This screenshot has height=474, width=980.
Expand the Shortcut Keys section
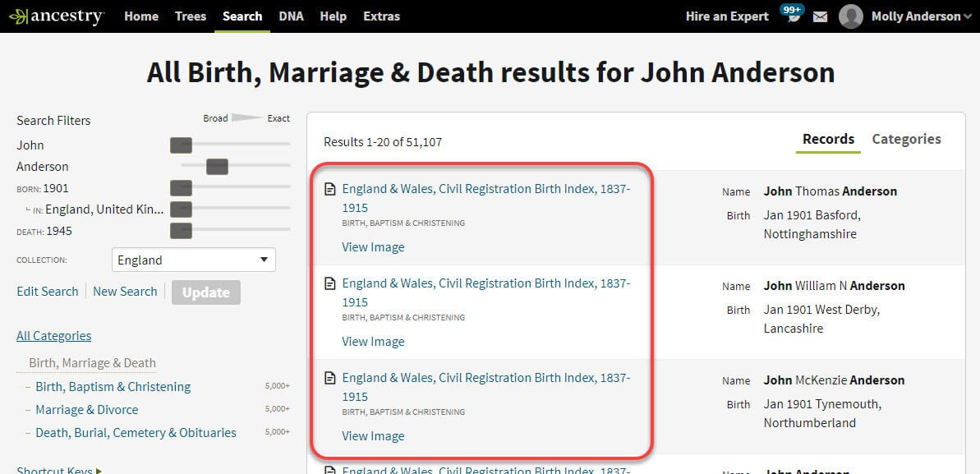[59, 471]
